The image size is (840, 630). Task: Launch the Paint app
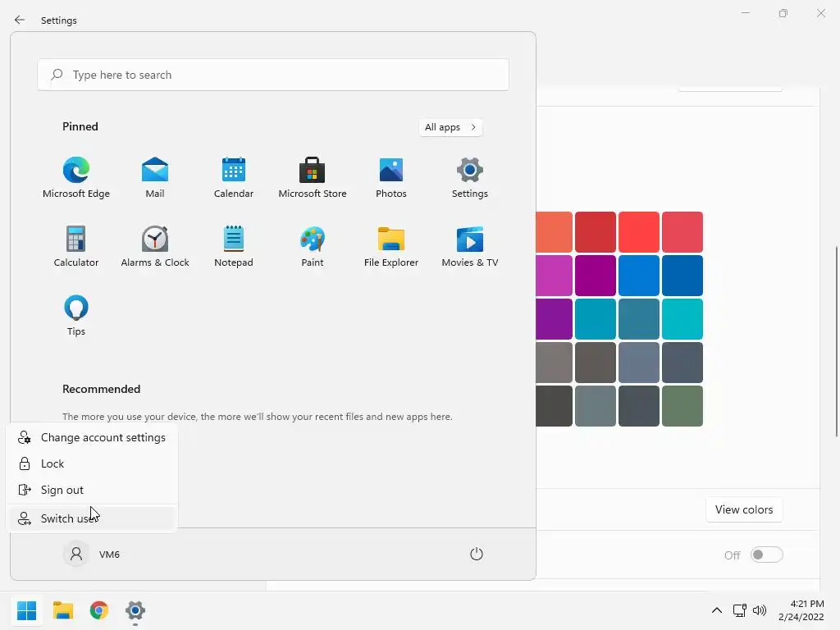click(313, 246)
